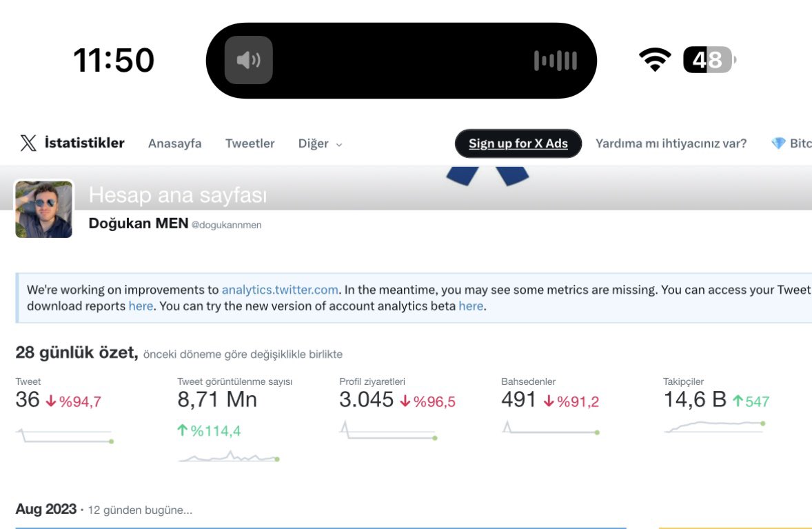This screenshot has width=812, height=529.
Task: Click the '12 günden bugüne...' text
Action: tap(140, 510)
